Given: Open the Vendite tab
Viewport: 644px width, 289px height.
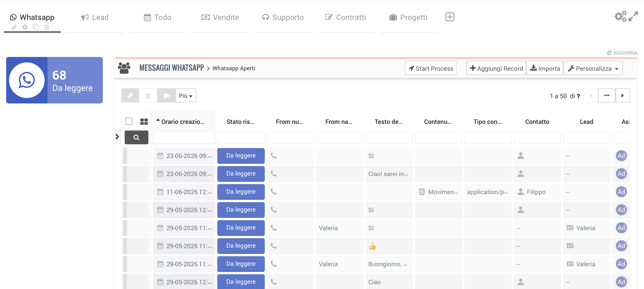Looking at the screenshot, I should click(x=220, y=17).
